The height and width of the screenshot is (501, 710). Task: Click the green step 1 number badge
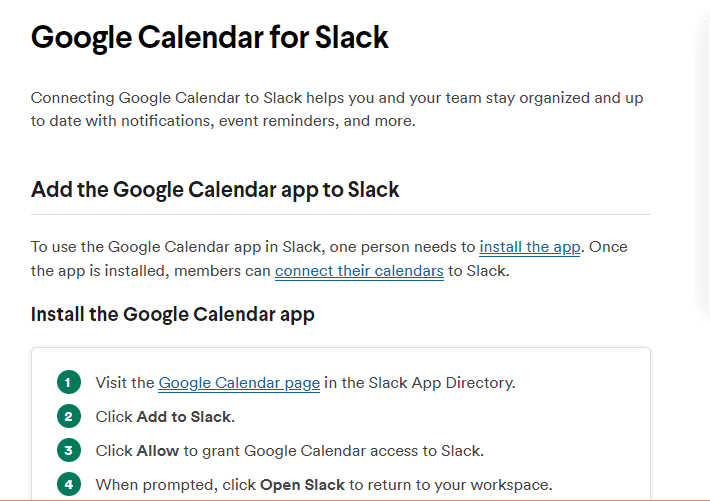click(69, 382)
